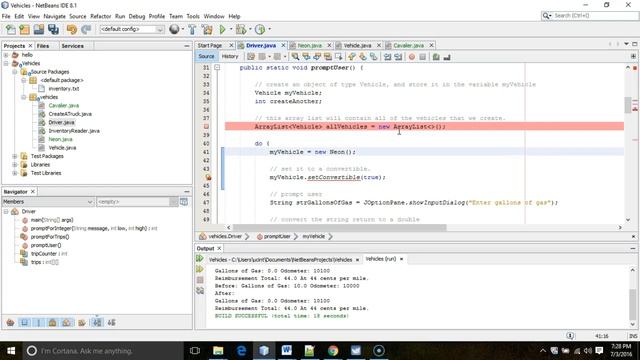
Task: Open Microsoft Word from the taskbar
Action: [x=287, y=351]
